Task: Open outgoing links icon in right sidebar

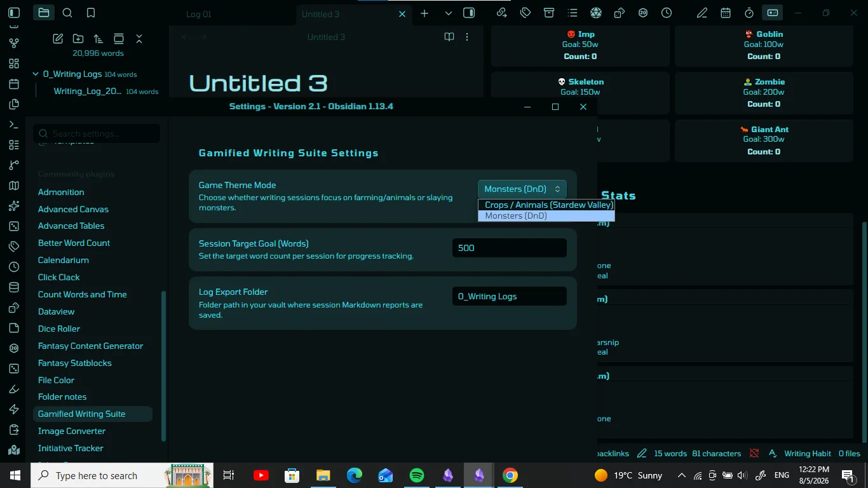Action: point(502,13)
